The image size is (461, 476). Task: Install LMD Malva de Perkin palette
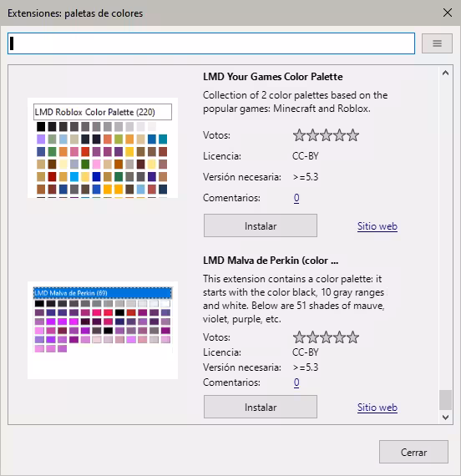tap(261, 407)
